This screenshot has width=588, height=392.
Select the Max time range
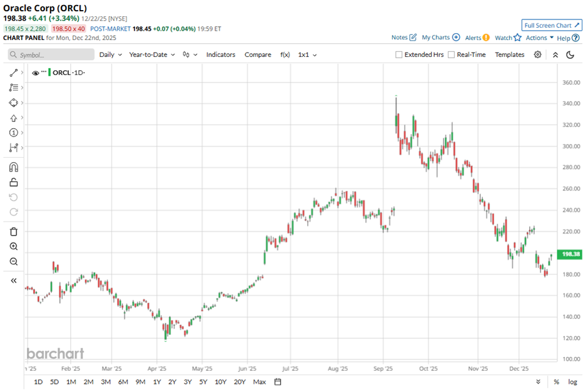(x=260, y=382)
